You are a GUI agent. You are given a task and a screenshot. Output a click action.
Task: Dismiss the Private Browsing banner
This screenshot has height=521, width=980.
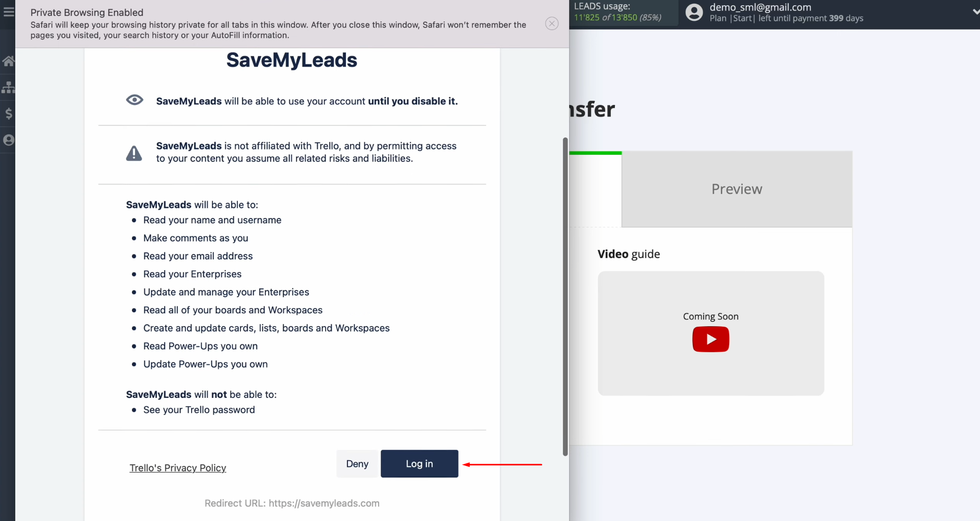tap(552, 23)
